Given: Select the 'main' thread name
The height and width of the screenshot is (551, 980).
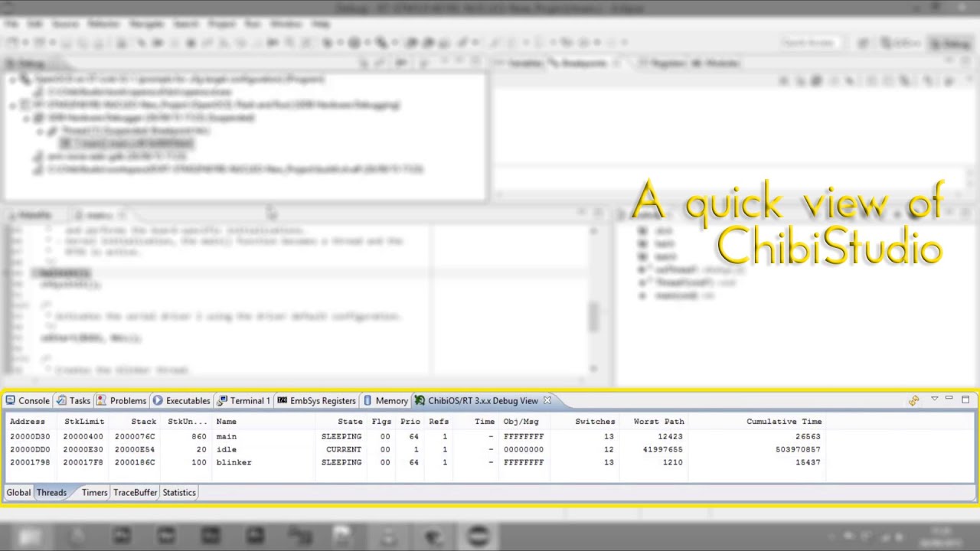Looking at the screenshot, I should pos(226,436).
